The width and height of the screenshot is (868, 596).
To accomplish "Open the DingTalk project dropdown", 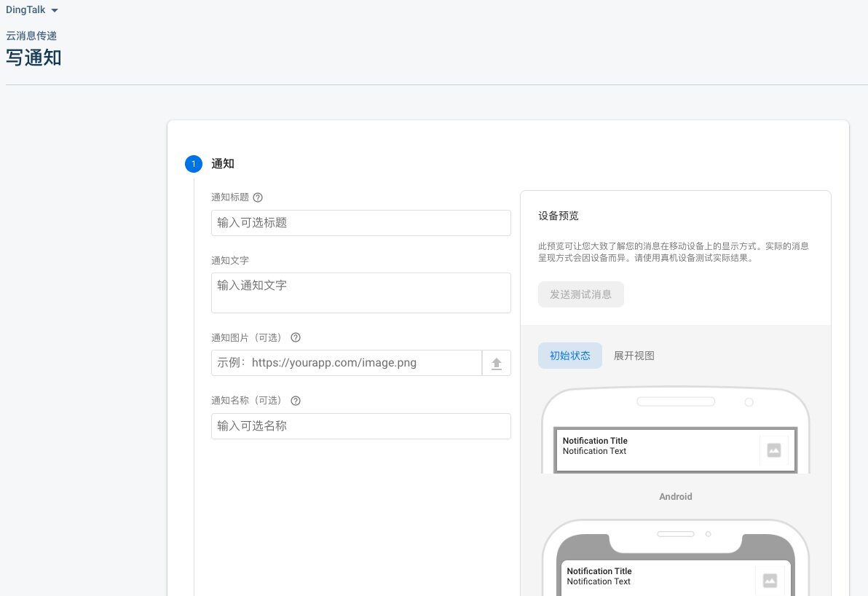I will (31, 10).
